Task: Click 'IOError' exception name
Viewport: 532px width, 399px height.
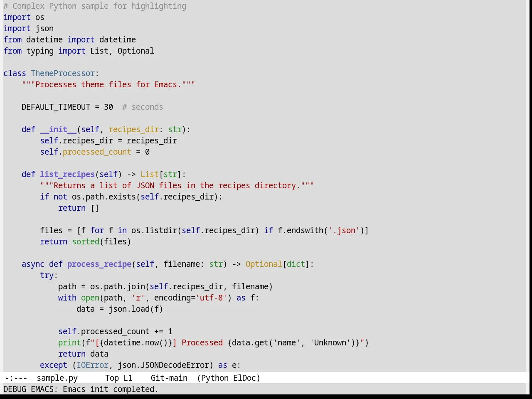Action: (92, 365)
